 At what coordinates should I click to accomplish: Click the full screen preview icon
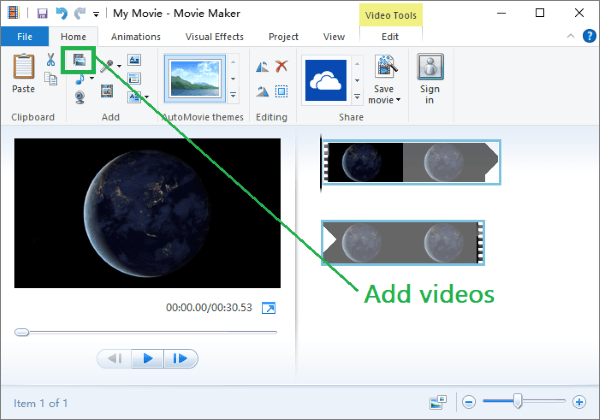(269, 308)
